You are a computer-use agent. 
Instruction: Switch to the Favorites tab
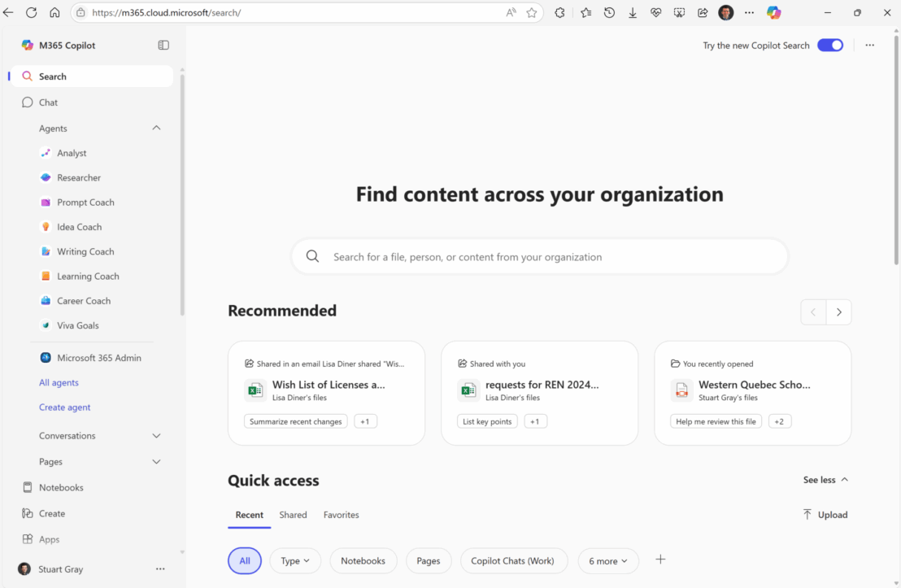[x=341, y=515]
